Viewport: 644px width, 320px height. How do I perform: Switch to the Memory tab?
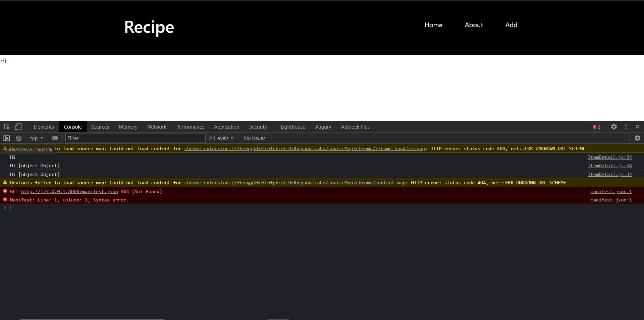[x=128, y=127]
